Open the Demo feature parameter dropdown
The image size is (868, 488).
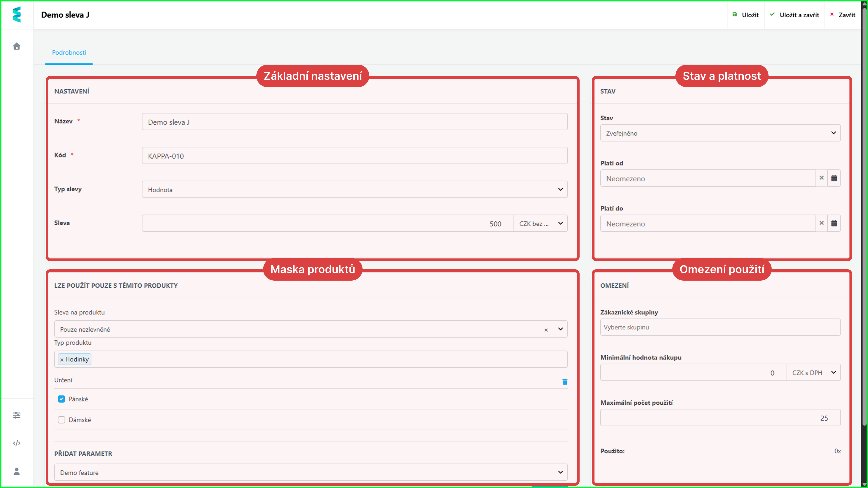[310, 472]
